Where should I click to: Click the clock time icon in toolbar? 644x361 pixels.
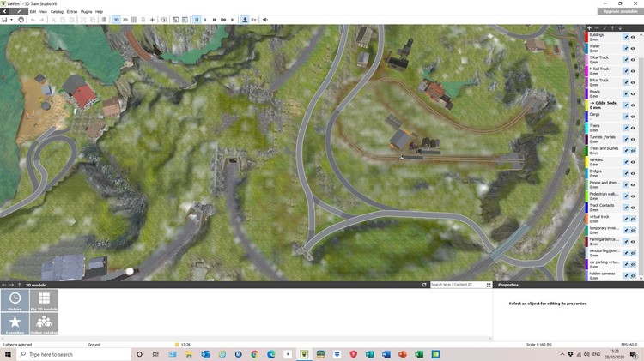(x=164, y=19)
